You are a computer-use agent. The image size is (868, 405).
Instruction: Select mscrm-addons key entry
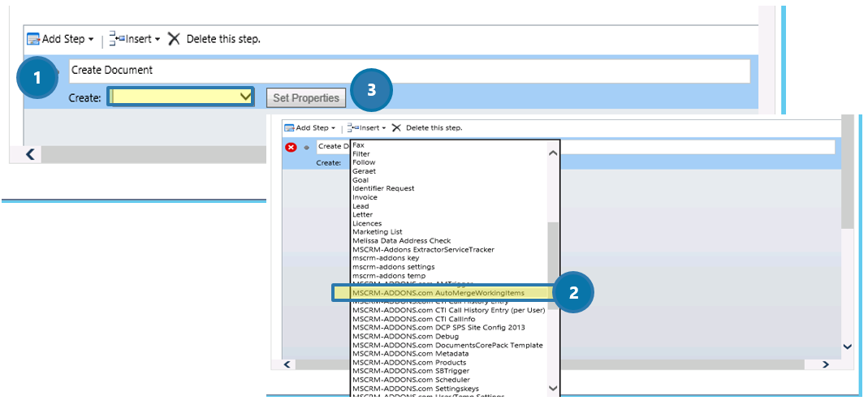coord(386,258)
